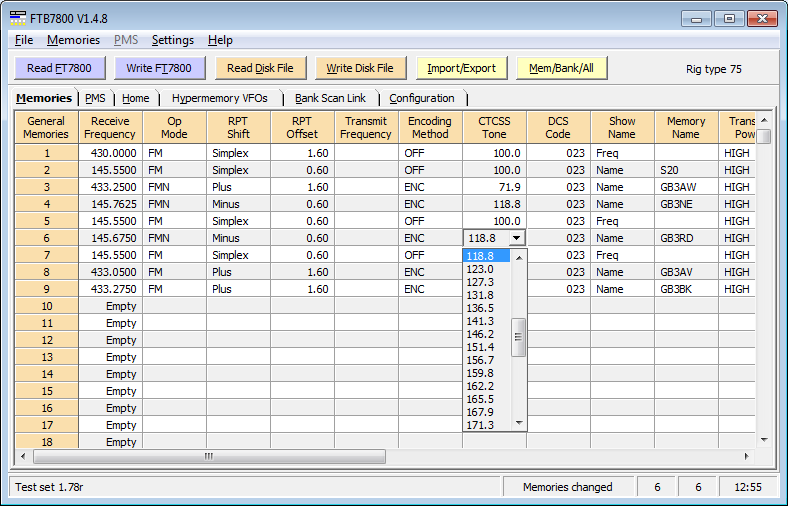Switch to the Configuration tab
788x506 pixels.
click(x=421, y=98)
